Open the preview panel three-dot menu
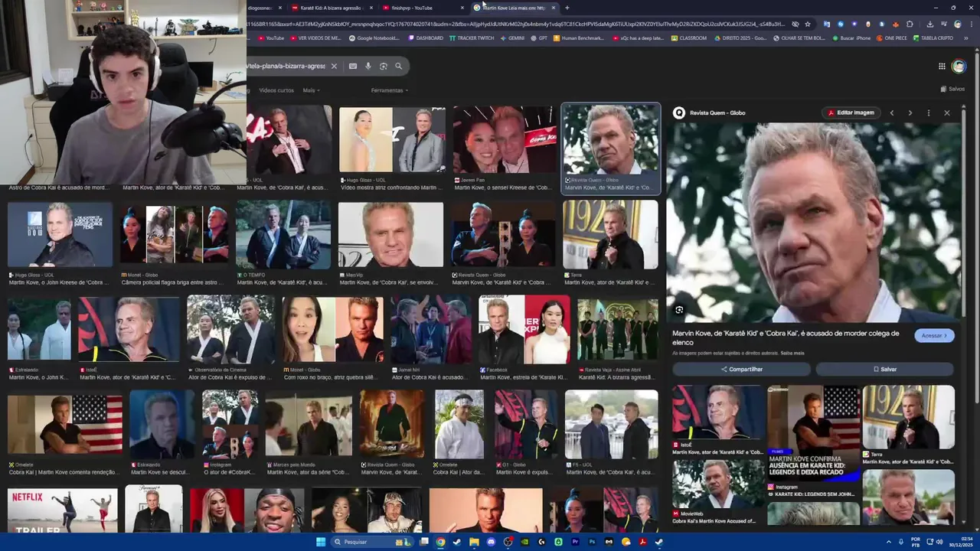 coord(928,112)
